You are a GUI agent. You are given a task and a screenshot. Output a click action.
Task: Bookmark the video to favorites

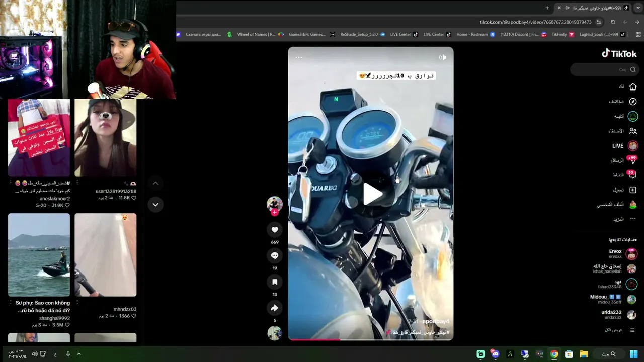[x=275, y=282]
